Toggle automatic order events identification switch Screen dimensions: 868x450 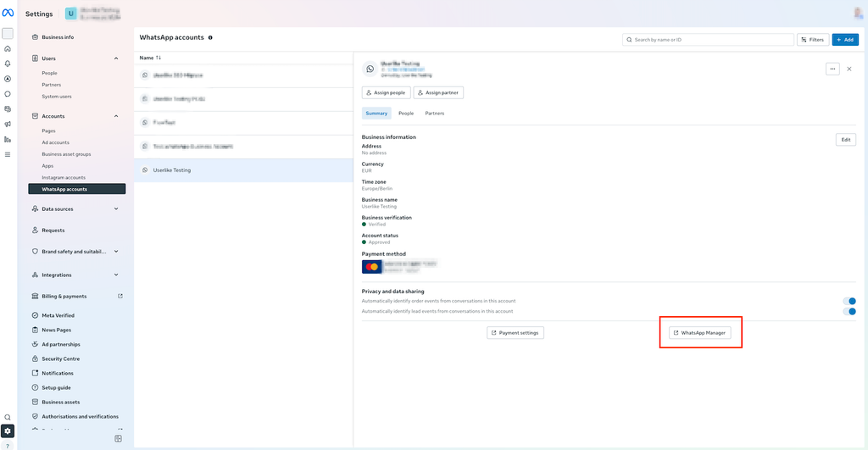(x=849, y=301)
